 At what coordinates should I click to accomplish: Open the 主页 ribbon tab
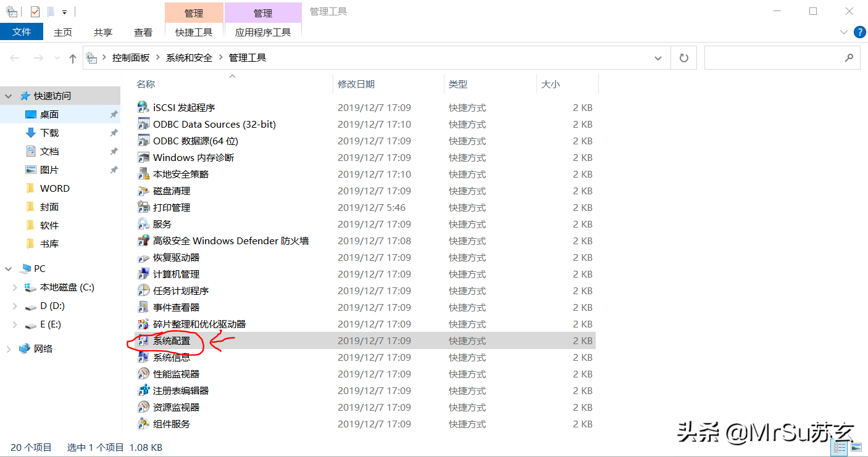coord(63,32)
